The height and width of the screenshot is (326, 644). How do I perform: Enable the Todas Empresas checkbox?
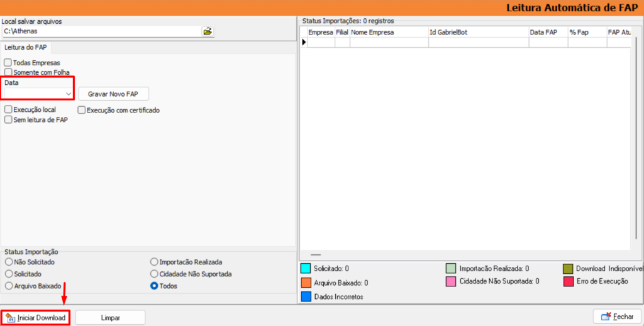[x=8, y=63]
